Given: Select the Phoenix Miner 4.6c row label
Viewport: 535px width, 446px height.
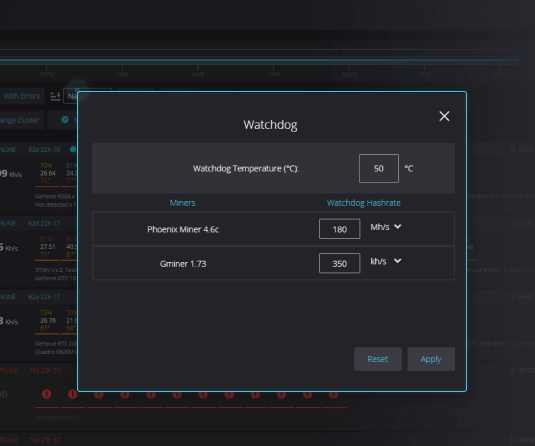Looking at the screenshot, I should coord(183,229).
